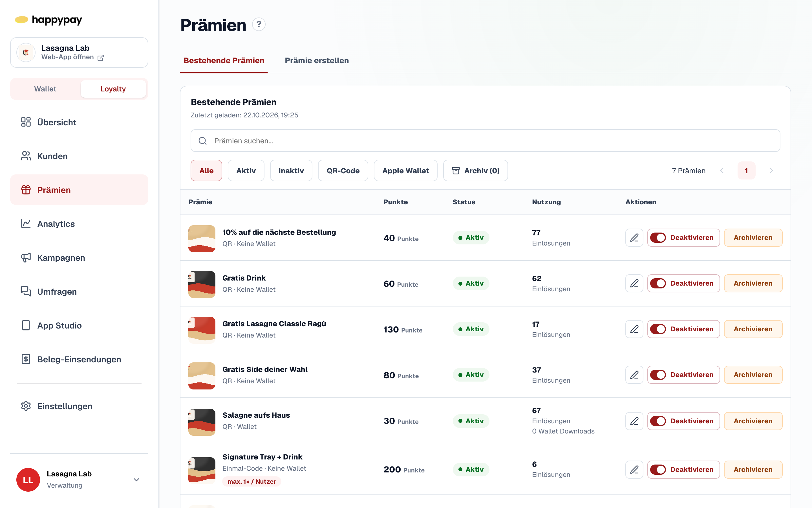The height and width of the screenshot is (508, 812).
Task: Go to Kunden in the sidebar
Action: coord(79,156)
